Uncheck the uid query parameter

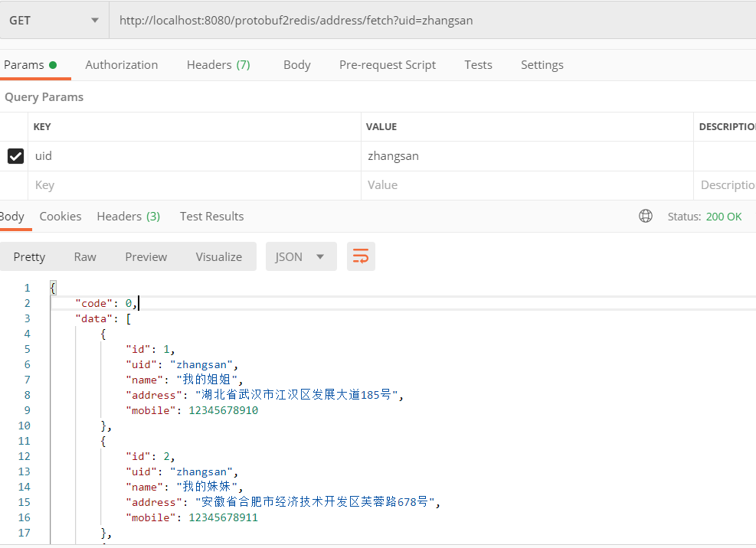[x=15, y=155]
